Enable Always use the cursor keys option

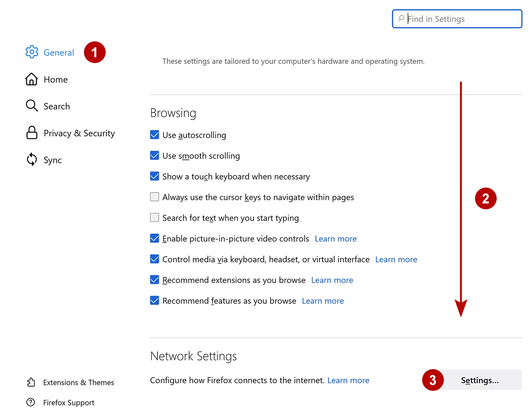click(154, 197)
